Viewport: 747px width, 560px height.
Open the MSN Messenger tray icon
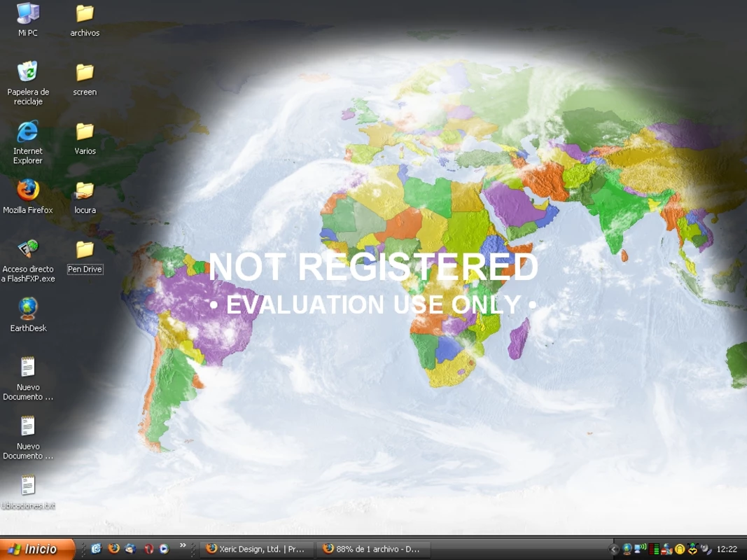point(666,549)
